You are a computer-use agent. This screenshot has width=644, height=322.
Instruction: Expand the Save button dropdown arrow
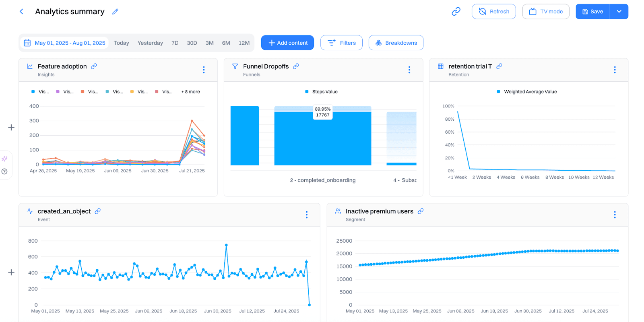point(619,12)
